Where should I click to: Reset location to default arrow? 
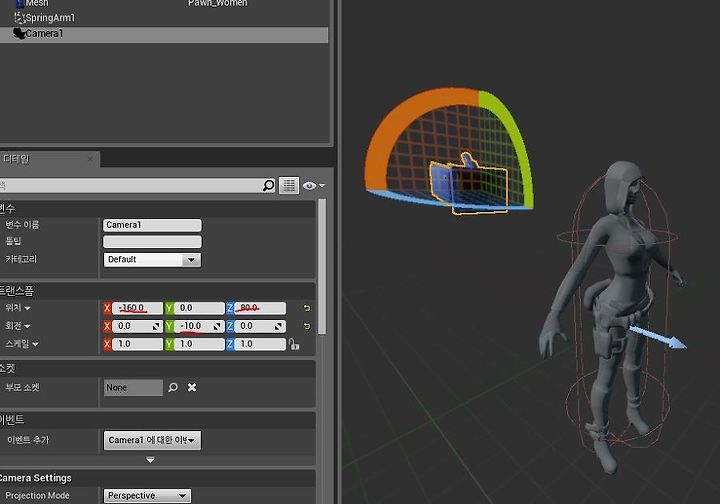(307, 308)
